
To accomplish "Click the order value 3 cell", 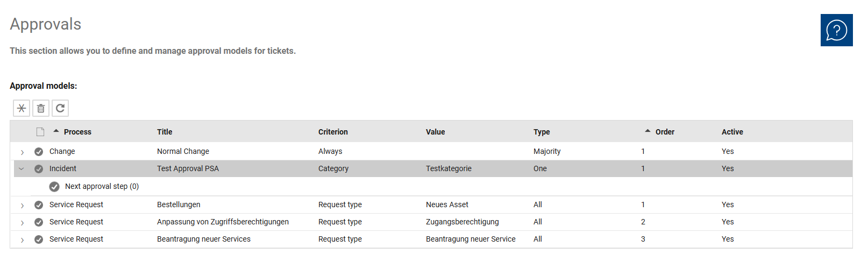I will pyautogui.click(x=643, y=239).
